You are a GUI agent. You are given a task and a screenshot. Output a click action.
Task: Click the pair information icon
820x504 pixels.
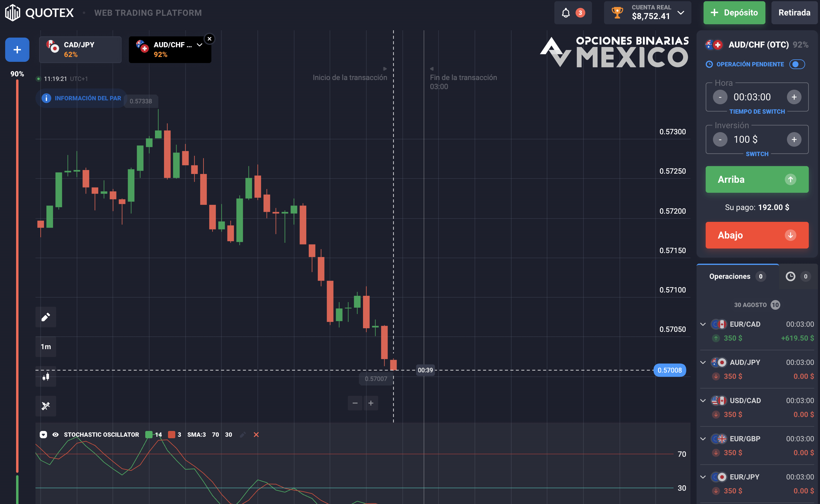[x=46, y=98]
